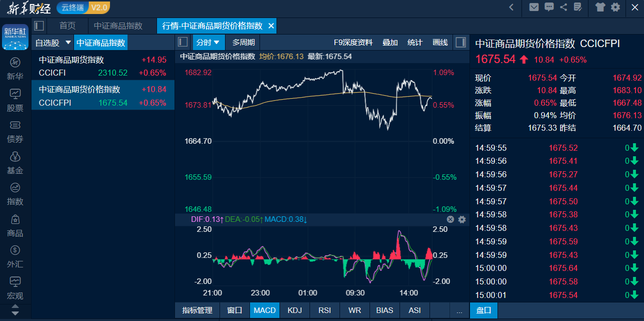
Task: Toggle the left sidebar panel next to 首页
Action: tap(39, 26)
